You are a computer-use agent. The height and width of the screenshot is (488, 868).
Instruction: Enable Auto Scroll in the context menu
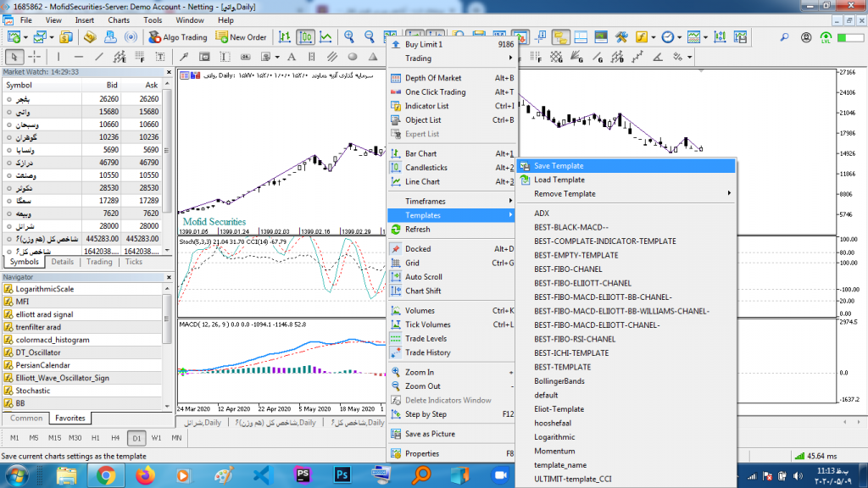[424, 277]
